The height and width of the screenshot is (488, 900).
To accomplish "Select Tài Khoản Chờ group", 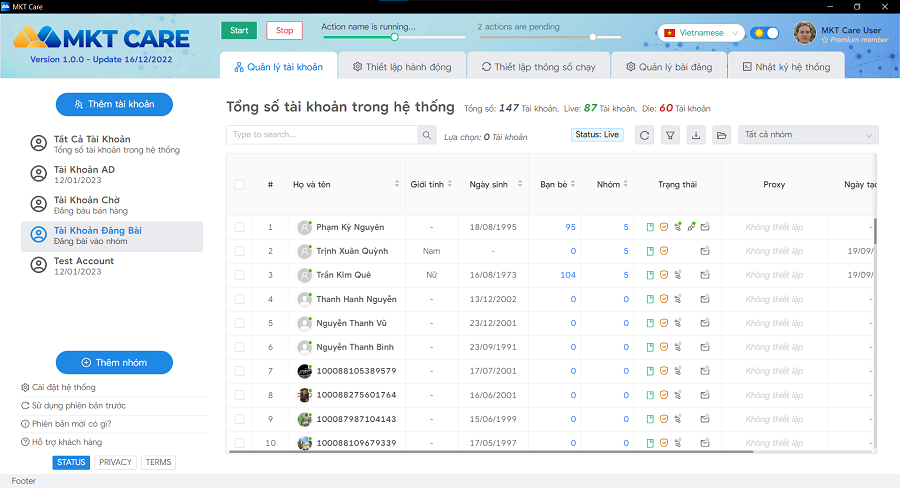I will (112, 205).
